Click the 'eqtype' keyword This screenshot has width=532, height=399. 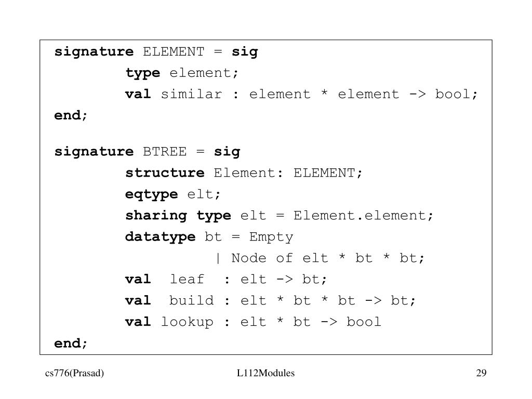(151, 195)
